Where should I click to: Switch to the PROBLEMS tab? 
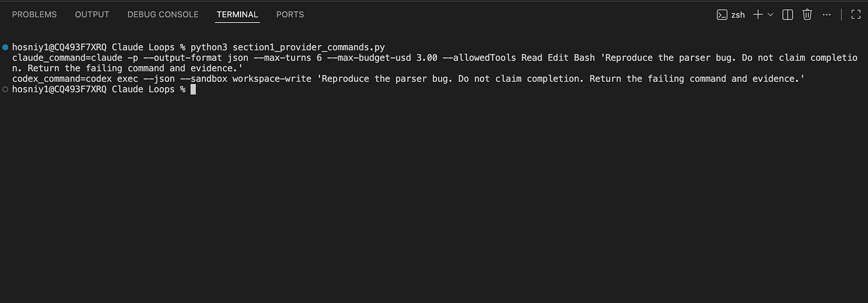[x=34, y=14]
